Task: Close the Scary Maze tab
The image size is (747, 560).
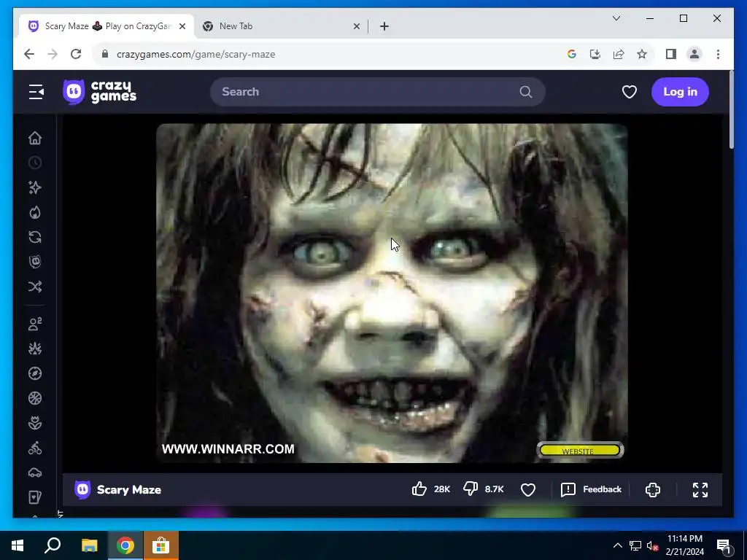Action: [x=182, y=27]
